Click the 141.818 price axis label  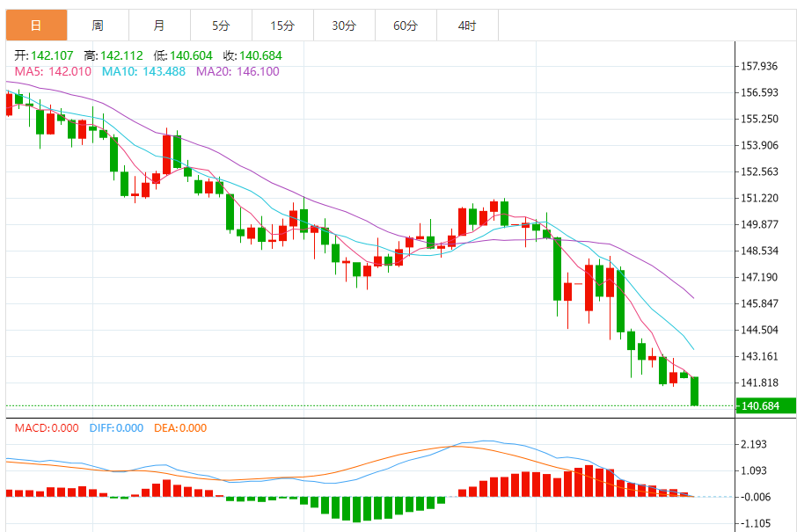coord(759,383)
